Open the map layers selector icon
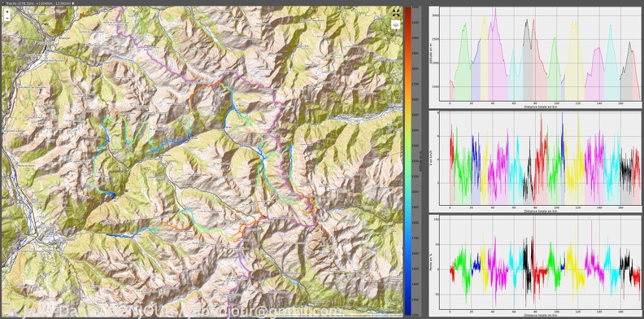The height and width of the screenshot is (319, 644). [x=395, y=24]
